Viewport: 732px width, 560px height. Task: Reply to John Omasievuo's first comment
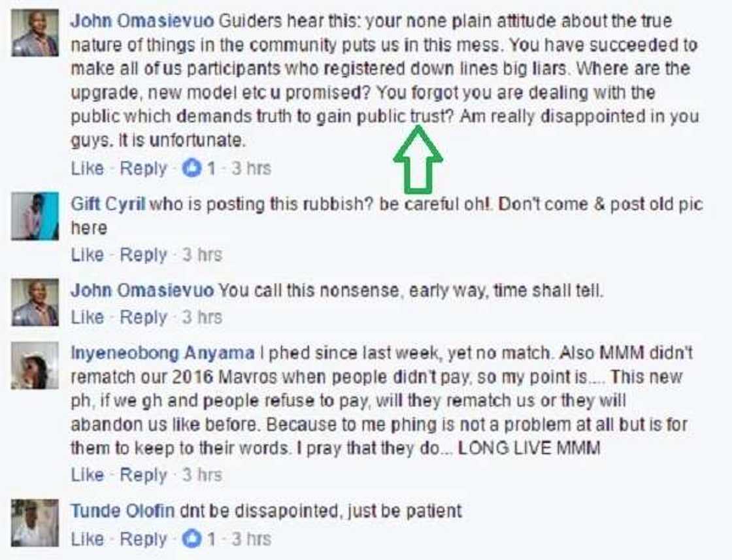pyautogui.click(x=143, y=169)
